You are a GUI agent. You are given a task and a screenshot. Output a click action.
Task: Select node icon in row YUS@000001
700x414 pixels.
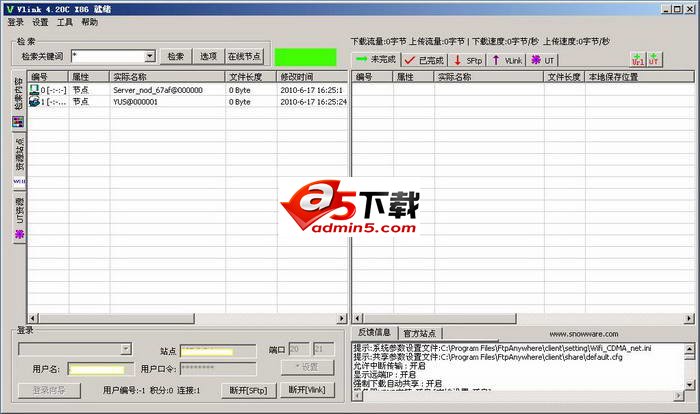click(34, 101)
